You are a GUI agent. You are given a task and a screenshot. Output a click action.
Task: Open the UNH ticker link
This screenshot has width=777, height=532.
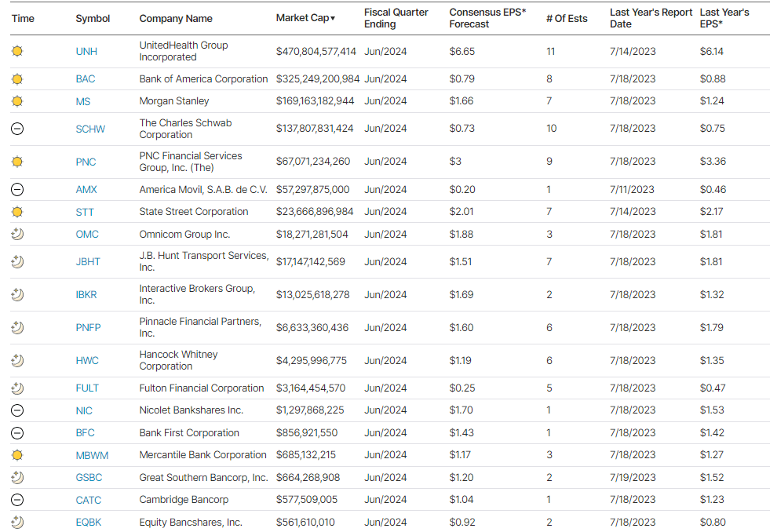(86, 51)
